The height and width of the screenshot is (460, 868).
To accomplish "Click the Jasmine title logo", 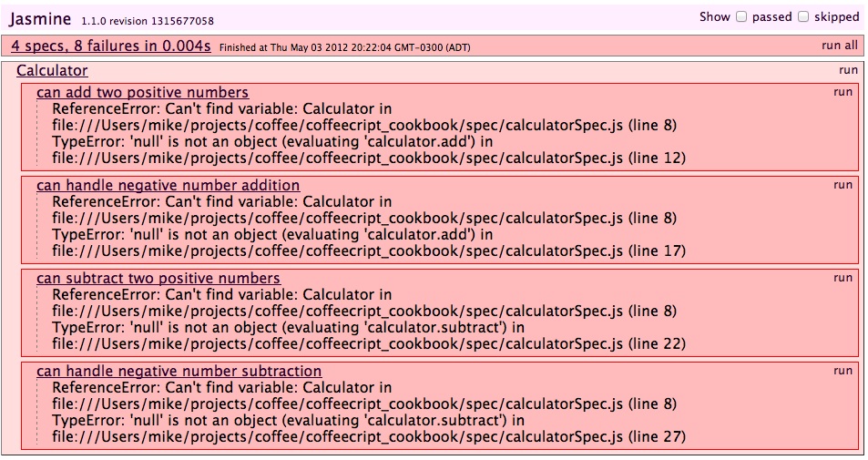I will (41, 17).
